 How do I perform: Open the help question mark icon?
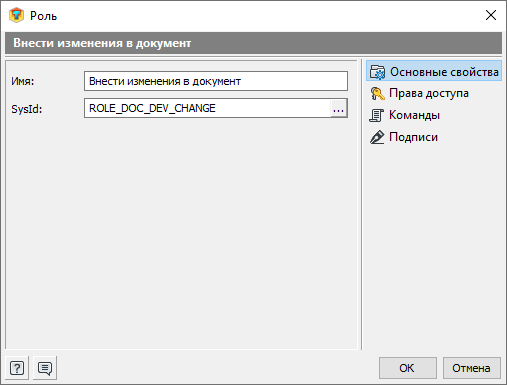pyautogui.click(x=17, y=368)
